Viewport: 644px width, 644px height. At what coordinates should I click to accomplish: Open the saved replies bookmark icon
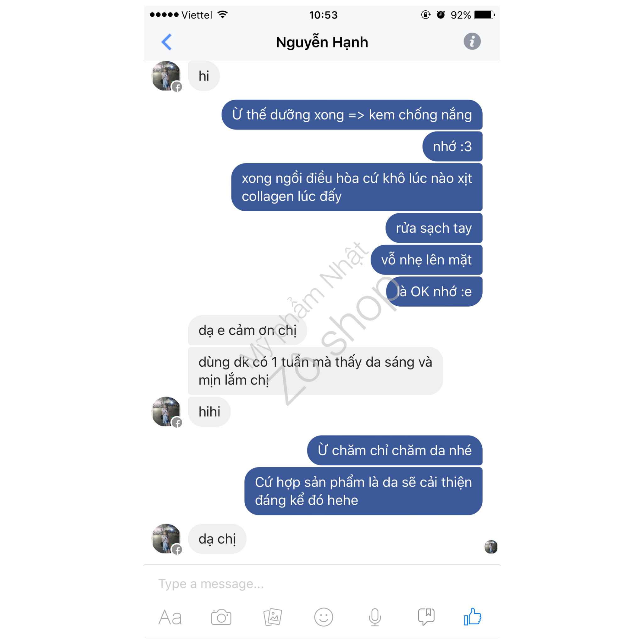point(426,617)
